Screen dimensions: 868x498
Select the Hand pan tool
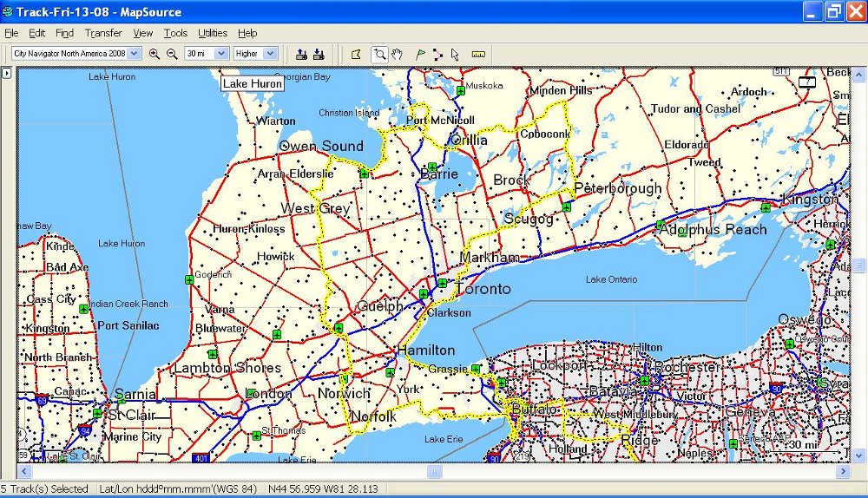(397, 55)
